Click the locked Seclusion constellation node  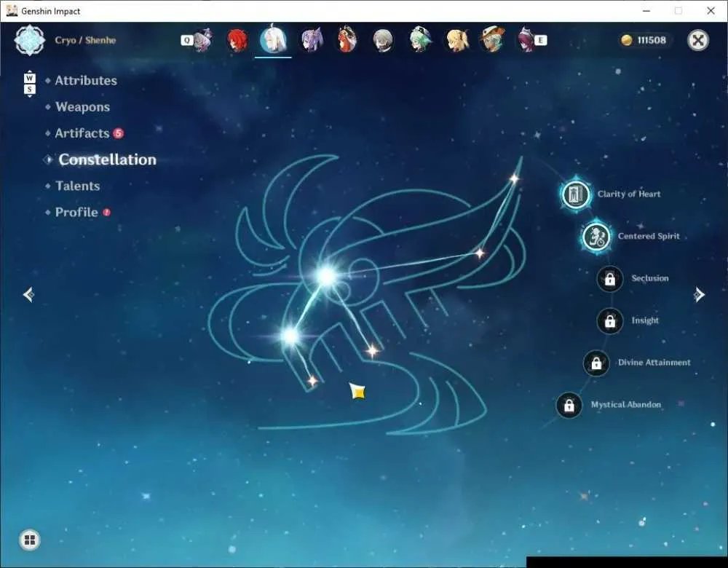609,279
